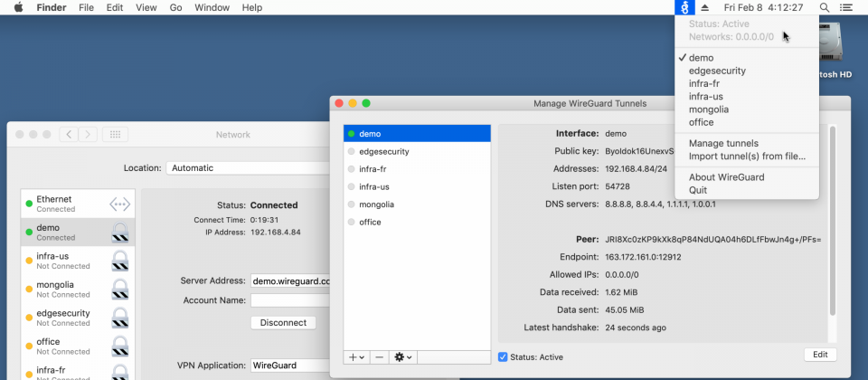Viewport: 868px width, 380px height.
Task: Select mongolia tunnel in tunnels list
Action: pos(417,204)
